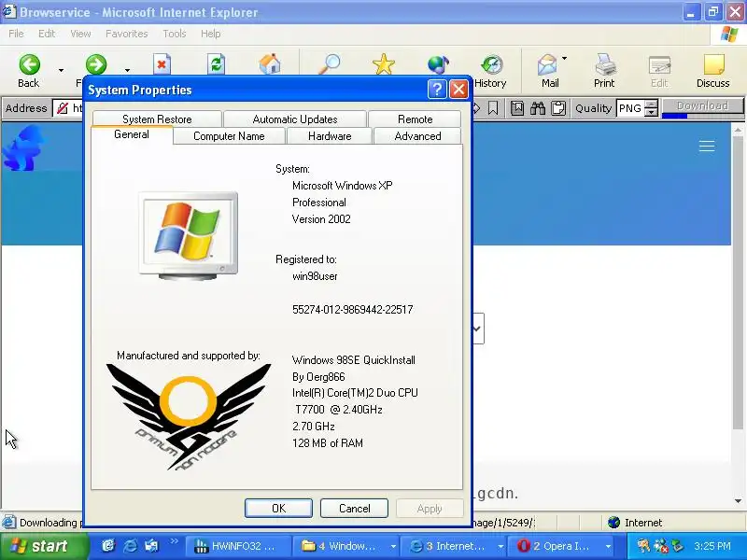Click the green Forward arrow button

coord(96,64)
